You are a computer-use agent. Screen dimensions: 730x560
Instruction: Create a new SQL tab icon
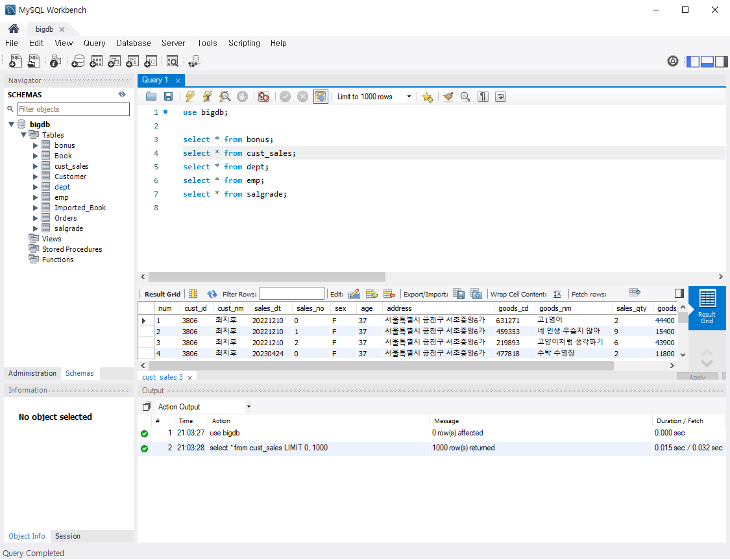[x=16, y=61]
